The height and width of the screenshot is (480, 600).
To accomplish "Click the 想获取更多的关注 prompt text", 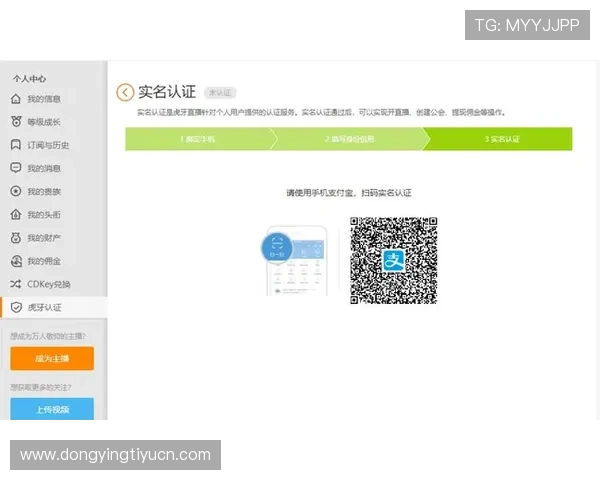I will coord(41,387).
